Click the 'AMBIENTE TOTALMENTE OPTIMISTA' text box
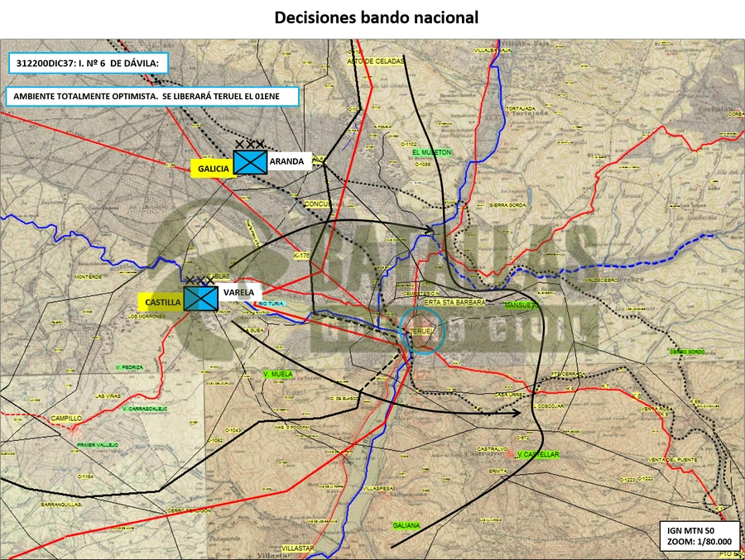The image size is (745, 560). coord(152,97)
